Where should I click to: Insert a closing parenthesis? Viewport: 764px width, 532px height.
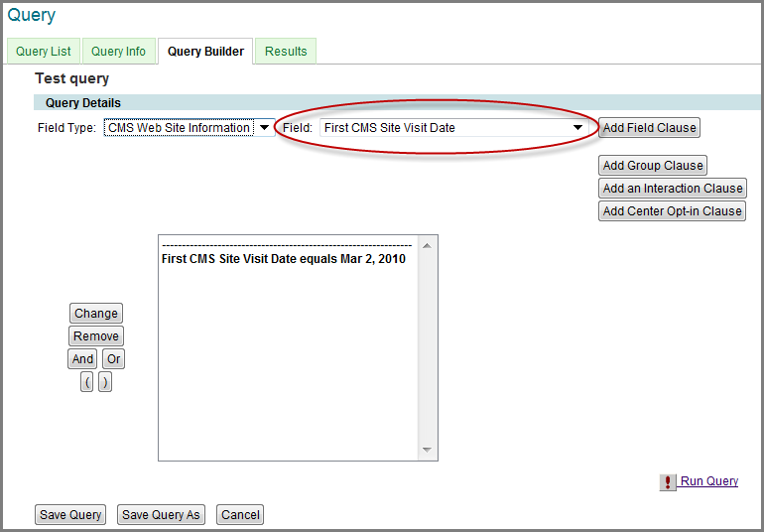coord(105,382)
